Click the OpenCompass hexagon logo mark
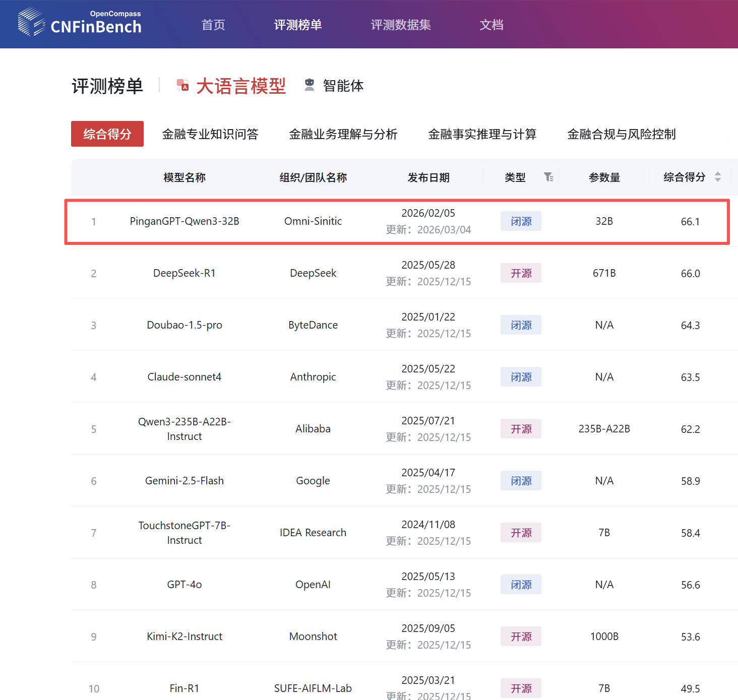Screen dimensions: 738x700 [31, 22]
